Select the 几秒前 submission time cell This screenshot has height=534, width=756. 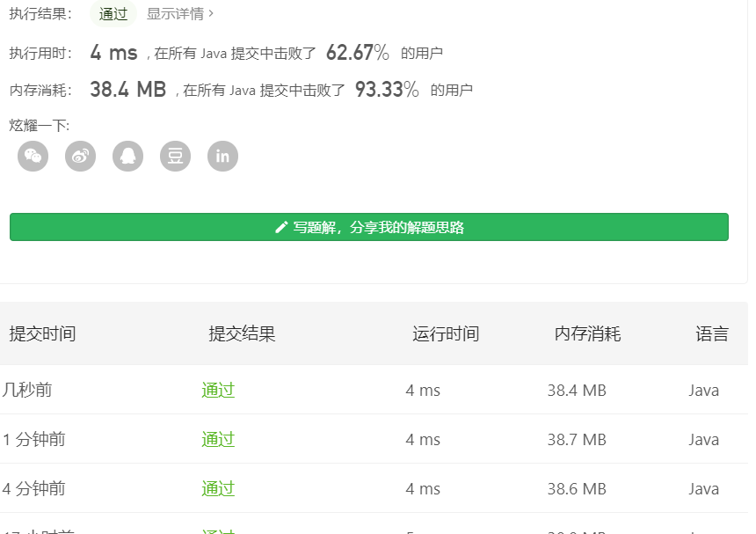click(x=27, y=390)
